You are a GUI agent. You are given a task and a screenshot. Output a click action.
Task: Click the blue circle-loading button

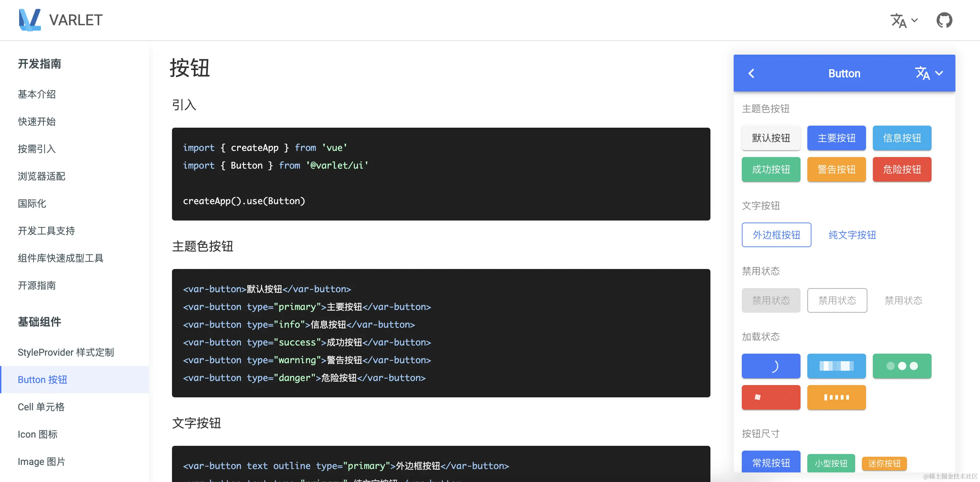pyautogui.click(x=771, y=366)
